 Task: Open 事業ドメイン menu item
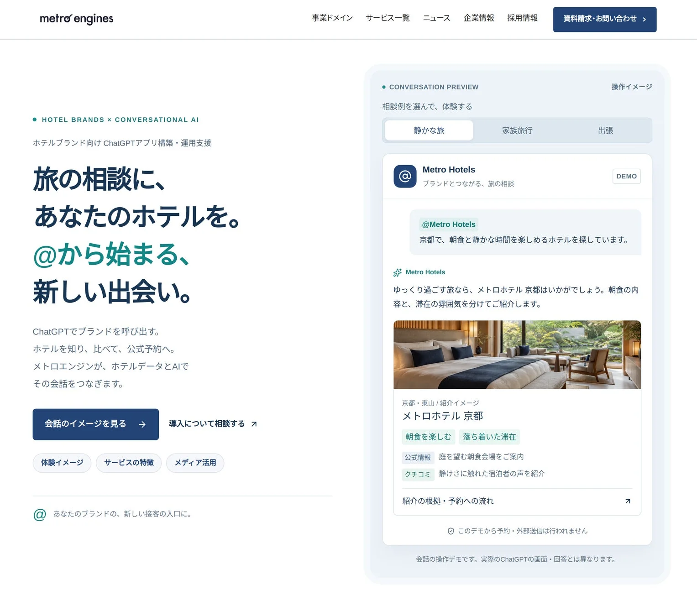(x=332, y=18)
